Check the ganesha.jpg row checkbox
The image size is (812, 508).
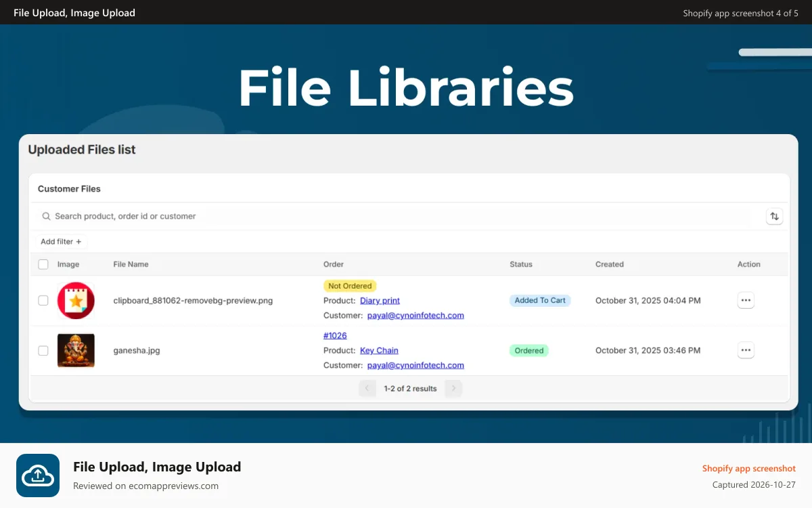[x=43, y=350]
